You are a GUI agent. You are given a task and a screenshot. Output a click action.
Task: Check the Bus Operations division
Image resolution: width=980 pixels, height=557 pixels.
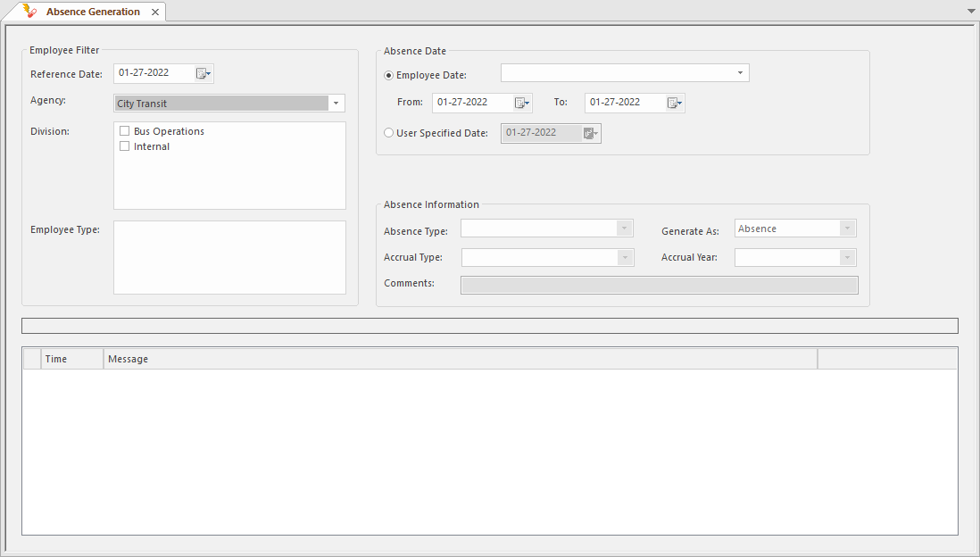(125, 131)
